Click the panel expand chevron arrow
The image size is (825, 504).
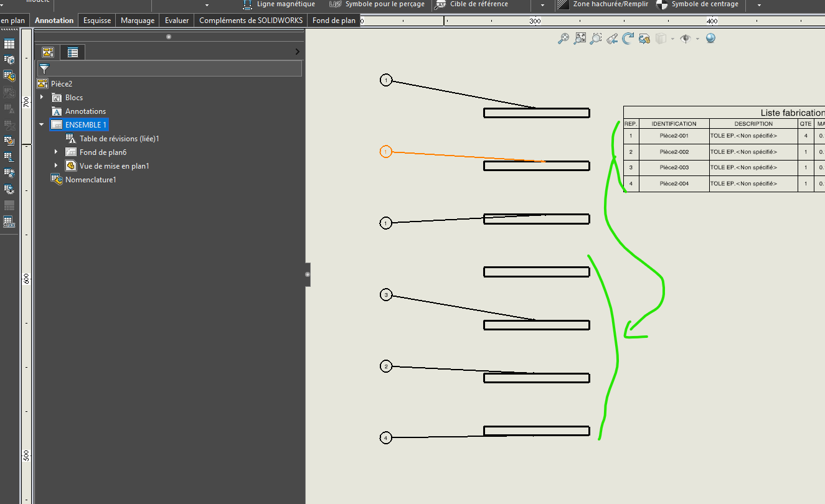(297, 52)
